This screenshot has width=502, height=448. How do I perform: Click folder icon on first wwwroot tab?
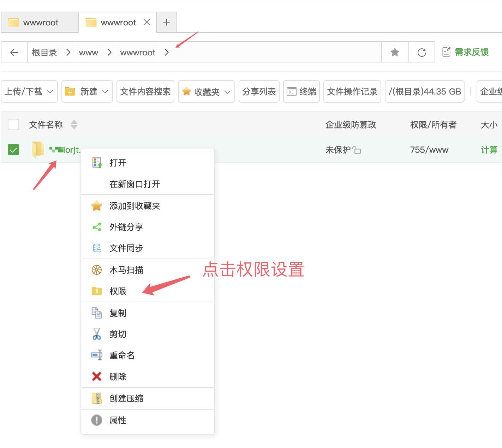[x=13, y=22]
